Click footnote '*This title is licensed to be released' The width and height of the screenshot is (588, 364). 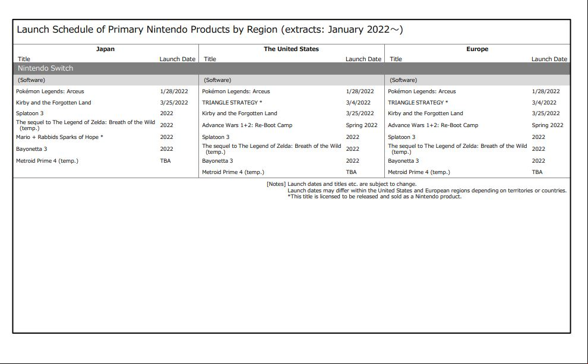(374, 197)
